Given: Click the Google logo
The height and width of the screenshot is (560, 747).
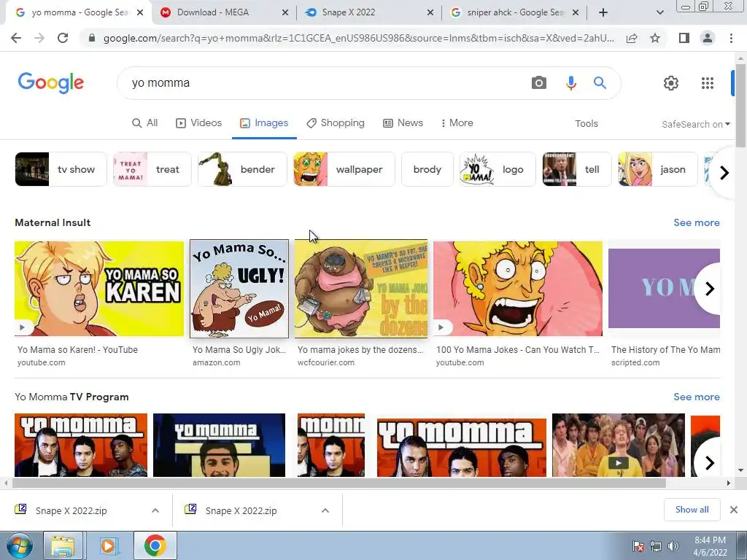Looking at the screenshot, I should (x=51, y=83).
